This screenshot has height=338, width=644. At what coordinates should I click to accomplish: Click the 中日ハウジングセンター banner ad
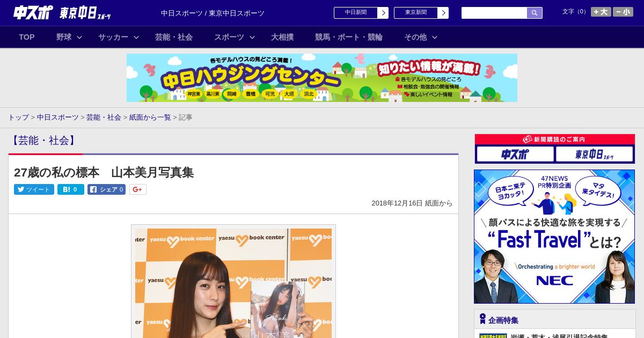click(x=322, y=78)
